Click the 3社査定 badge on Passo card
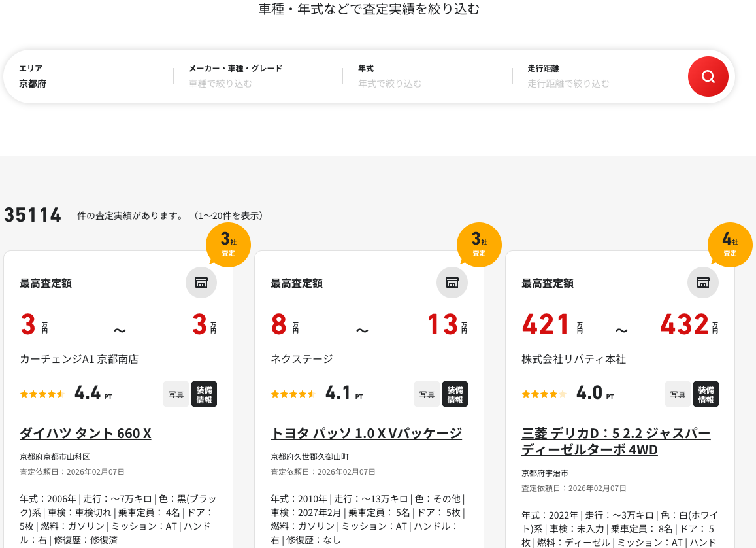The height and width of the screenshot is (548, 756). click(x=479, y=245)
